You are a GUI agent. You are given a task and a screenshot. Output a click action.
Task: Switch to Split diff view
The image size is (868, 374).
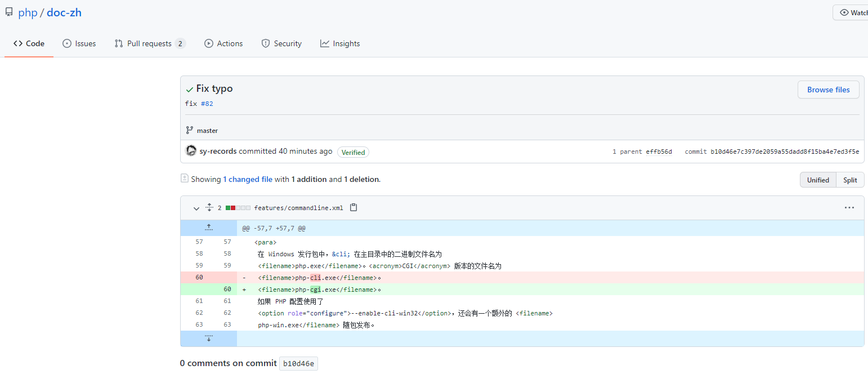[850, 180]
